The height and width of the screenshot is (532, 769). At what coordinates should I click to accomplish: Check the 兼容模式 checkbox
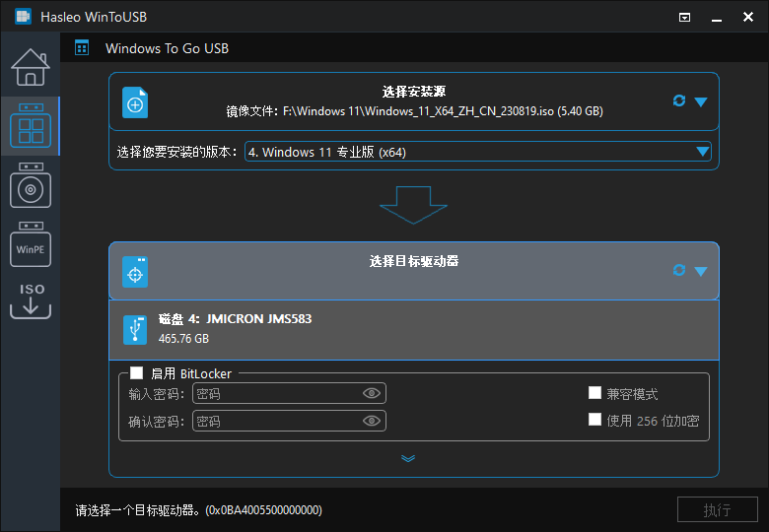(594, 393)
